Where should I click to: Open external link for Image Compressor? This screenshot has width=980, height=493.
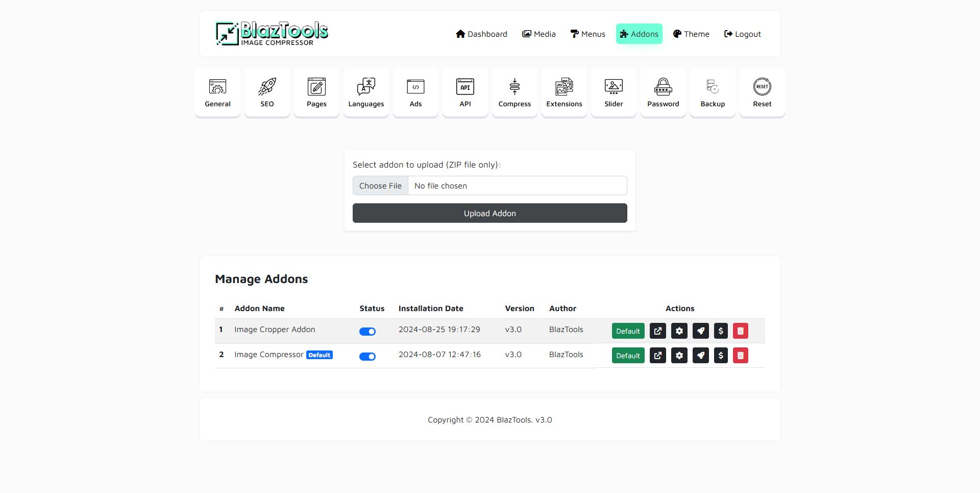(x=658, y=356)
